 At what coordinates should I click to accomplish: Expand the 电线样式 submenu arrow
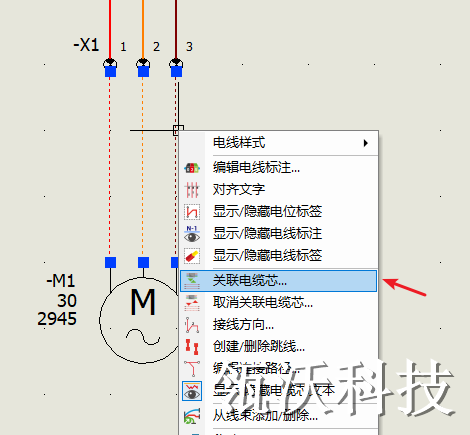tap(366, 143)
